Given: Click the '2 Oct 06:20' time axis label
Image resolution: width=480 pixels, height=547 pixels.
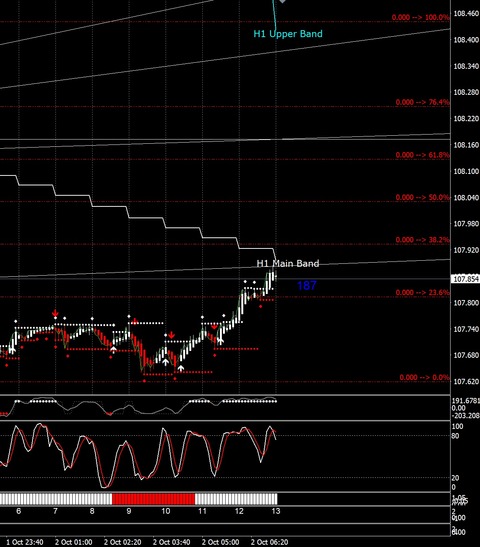Looking at the screenshot, I should [270, 542].
